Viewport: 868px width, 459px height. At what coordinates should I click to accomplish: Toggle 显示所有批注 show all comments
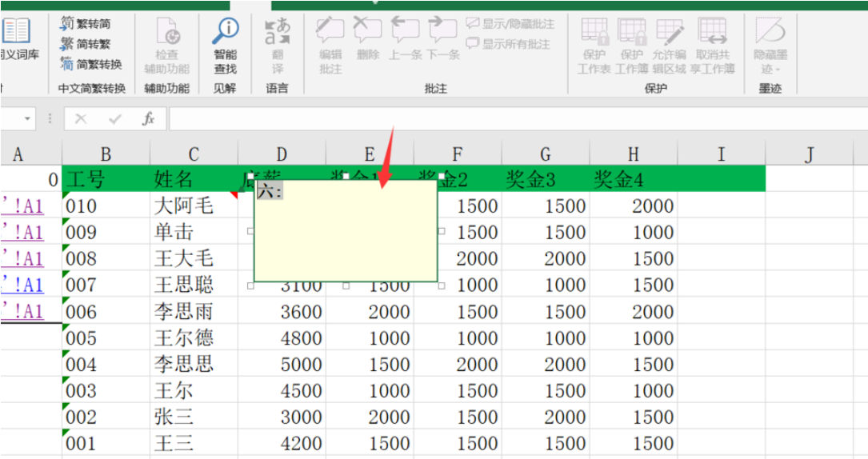pos(510,44)
